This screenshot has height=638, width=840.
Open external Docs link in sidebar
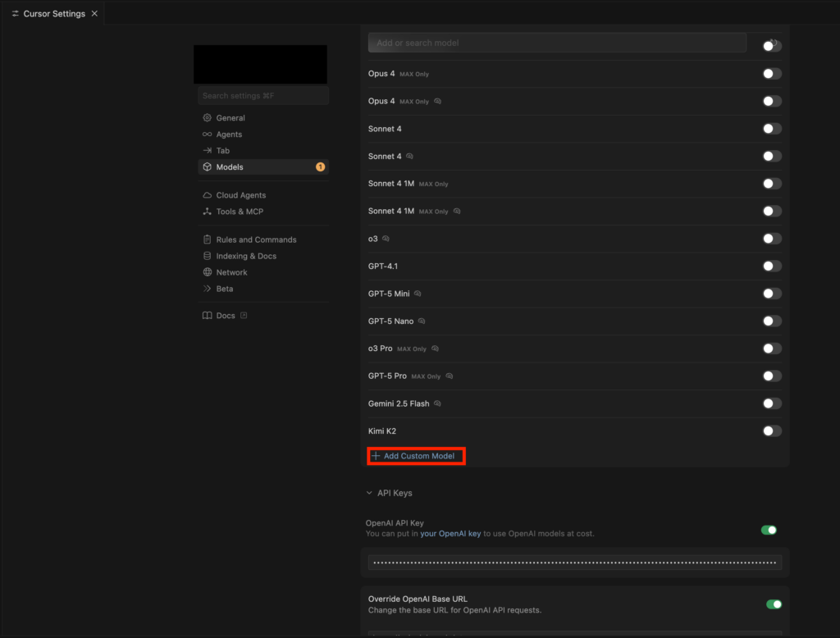point(225,316)
